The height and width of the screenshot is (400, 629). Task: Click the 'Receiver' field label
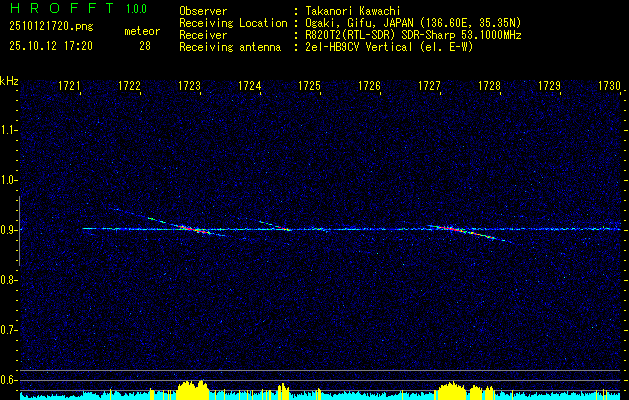pyautogui.click(x=203, y=35)
